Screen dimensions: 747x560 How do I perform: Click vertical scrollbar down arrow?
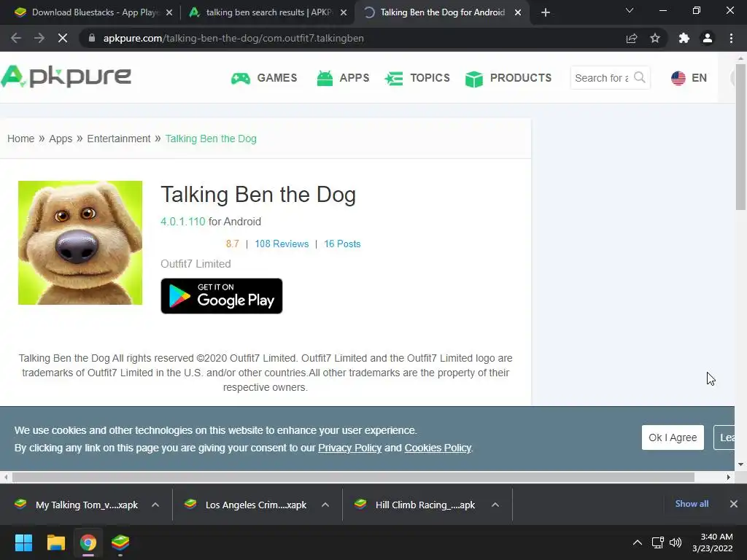pyautogui.click(x=740, y=464)
